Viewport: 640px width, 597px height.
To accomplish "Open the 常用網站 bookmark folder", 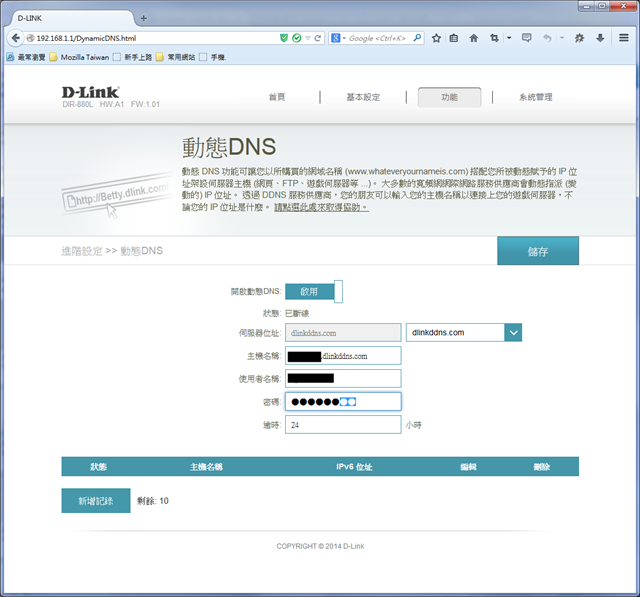I will tap(176, 57).
